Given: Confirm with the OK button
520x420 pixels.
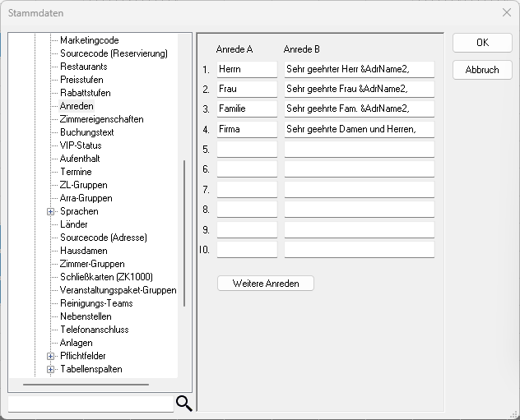Looking at the screenshot, I should pos(482,43).
